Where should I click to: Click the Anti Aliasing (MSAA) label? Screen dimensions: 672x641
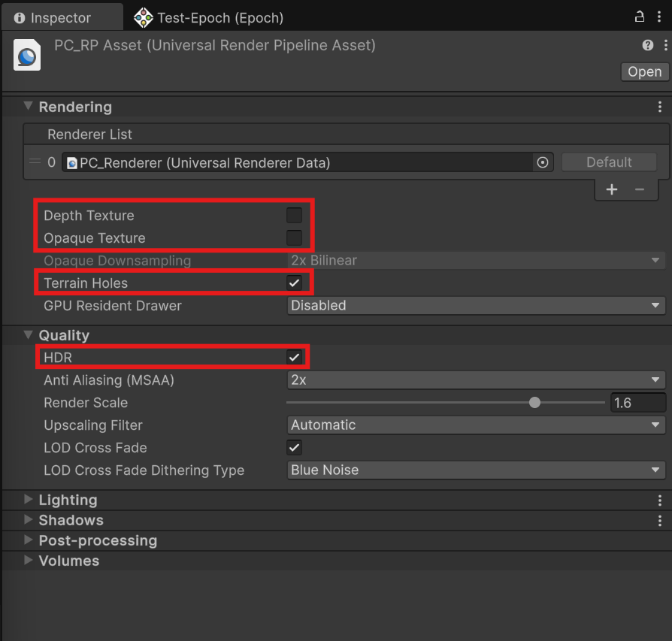point(109,380)
